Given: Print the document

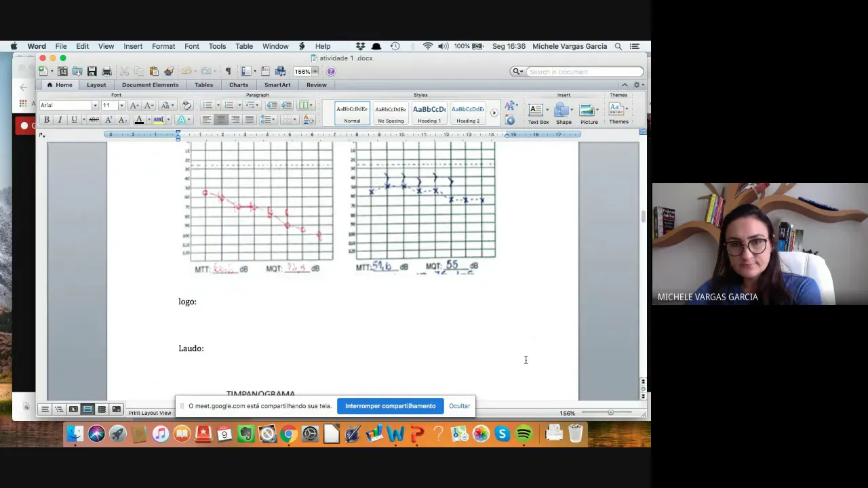Looking at the screenshot, I should point(106,71).
